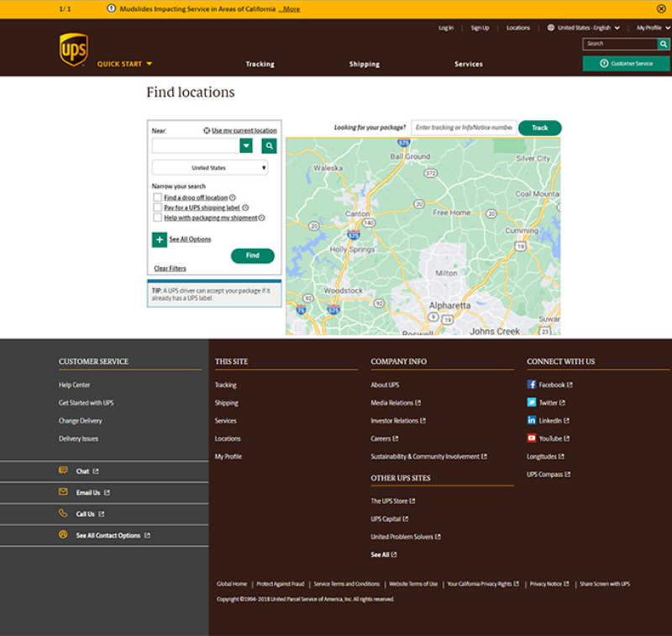The image size is (672, 636).
Task: Click the Call Us phone icon
Action: pyautogui.click(x=63, y=513)
